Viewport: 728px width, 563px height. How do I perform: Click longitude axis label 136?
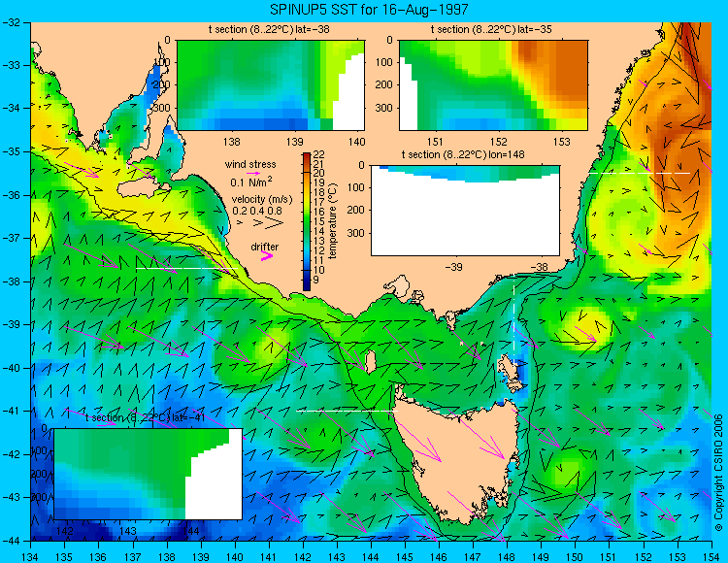tap(98, 556)
